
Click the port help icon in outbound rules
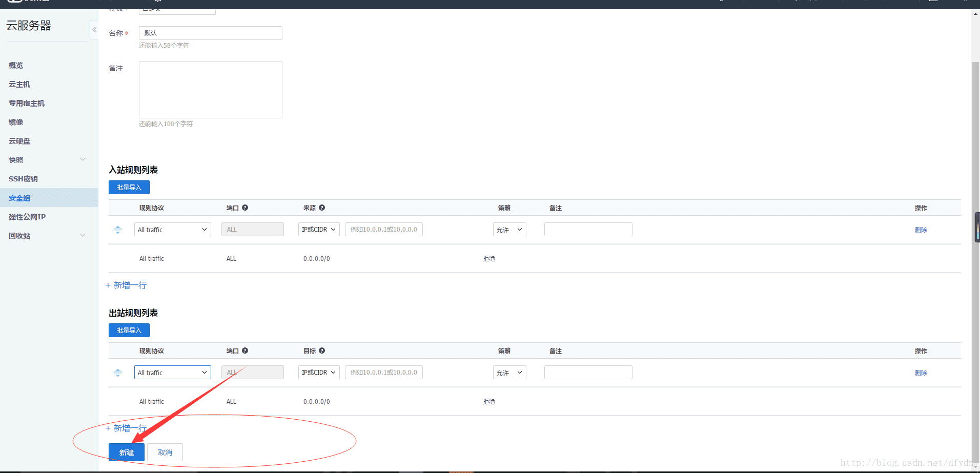pos(245,351)
